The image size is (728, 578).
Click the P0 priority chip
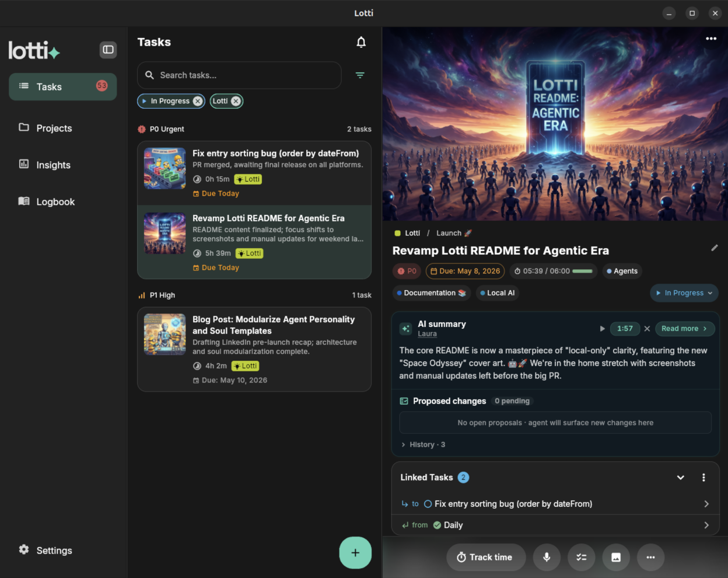(x=407, y=271)
